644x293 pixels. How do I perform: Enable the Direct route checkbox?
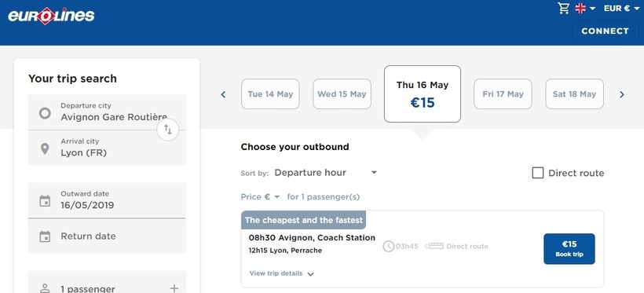tap(538, 173)
